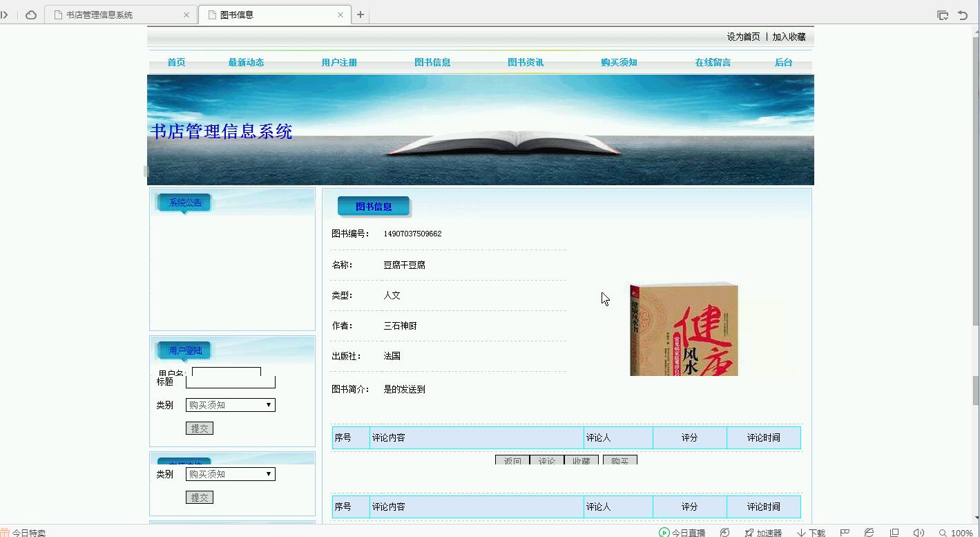Go to the 用户注册 page

339,62
